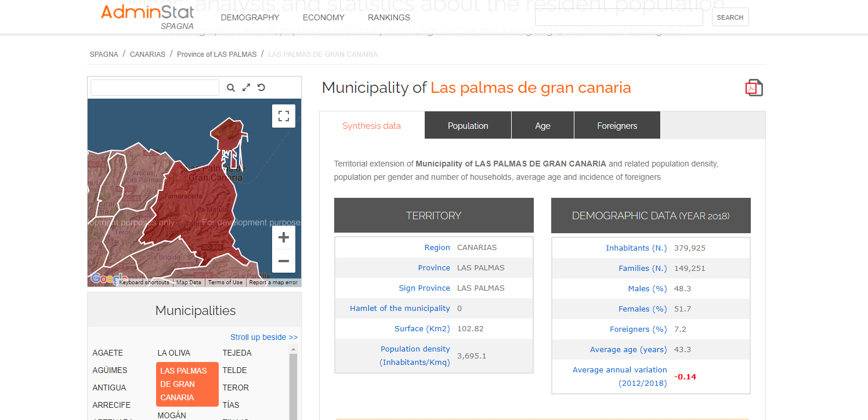
Task: Open Keyboard shortcuts on map
Action: click(x=144, y=283)
